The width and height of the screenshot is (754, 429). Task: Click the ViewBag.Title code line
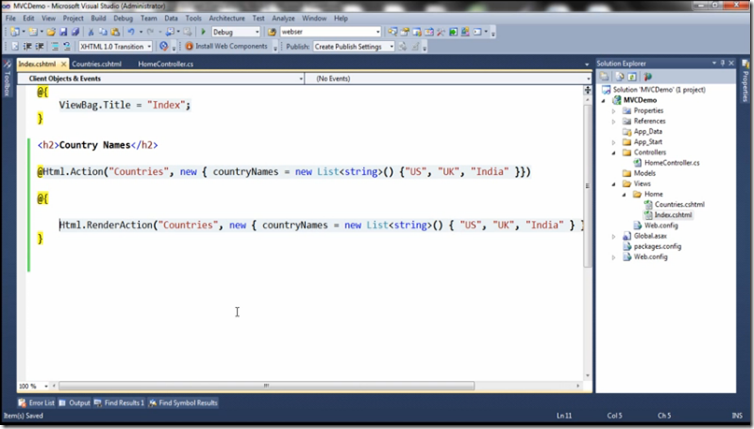125,105
